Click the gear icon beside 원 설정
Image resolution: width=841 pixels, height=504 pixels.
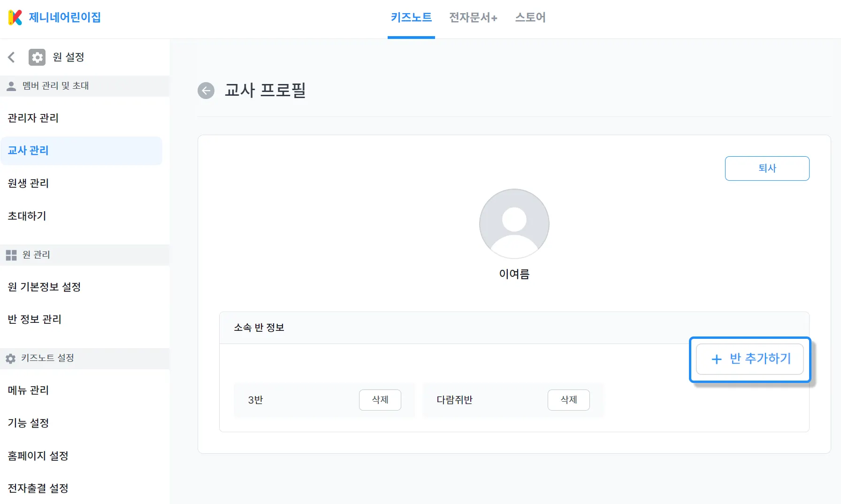(x=37, y=57)
